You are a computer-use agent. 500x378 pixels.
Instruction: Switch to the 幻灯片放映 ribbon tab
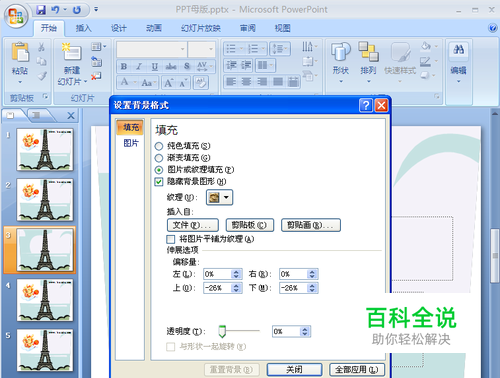point(201,28)
